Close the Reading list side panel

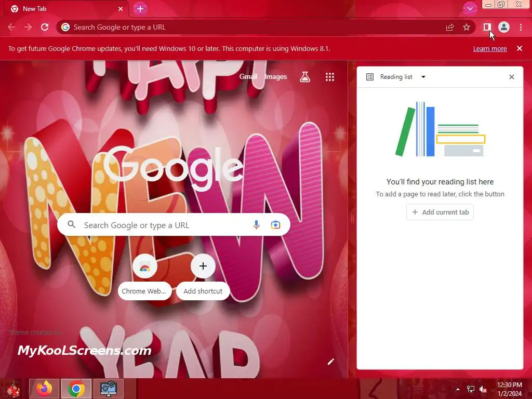512,77
